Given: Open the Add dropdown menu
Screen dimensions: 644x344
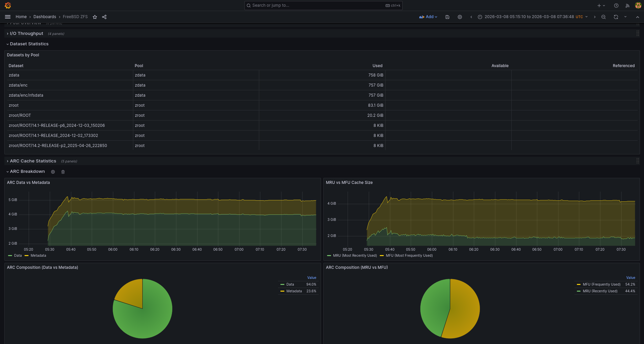Looking at the screenshot, I should [x=428, y=17].
